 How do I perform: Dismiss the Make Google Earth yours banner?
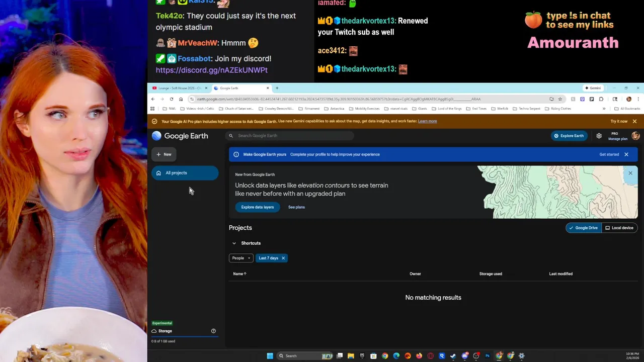point(626,154)
